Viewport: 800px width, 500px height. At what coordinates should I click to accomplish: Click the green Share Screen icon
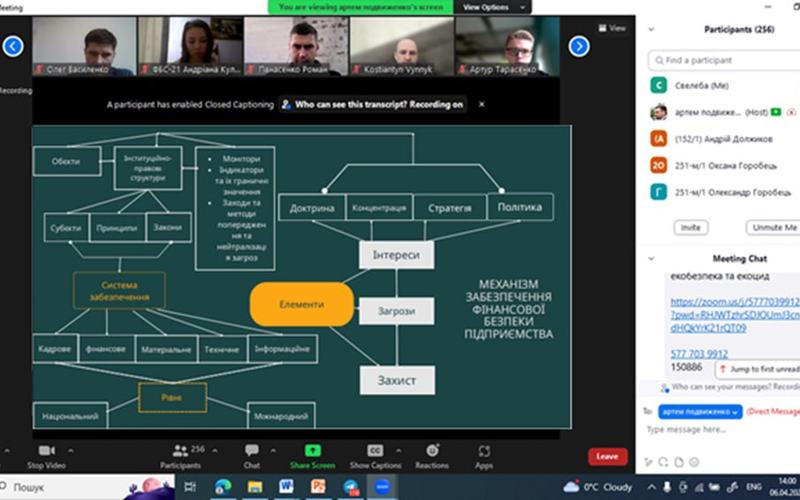(313, 451)
